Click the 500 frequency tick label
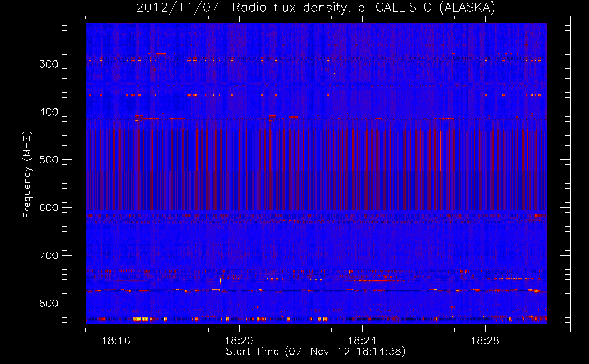 (x=48, y=160)
